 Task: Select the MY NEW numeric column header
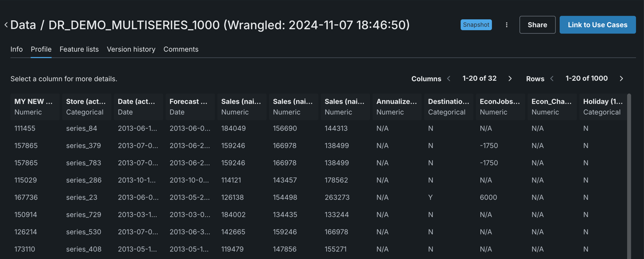tap(34, 106)
